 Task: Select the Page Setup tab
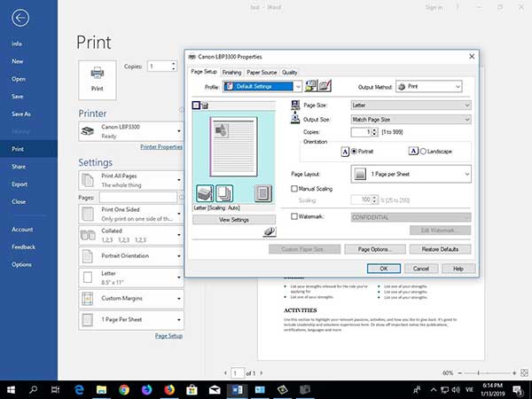(204, 72)
